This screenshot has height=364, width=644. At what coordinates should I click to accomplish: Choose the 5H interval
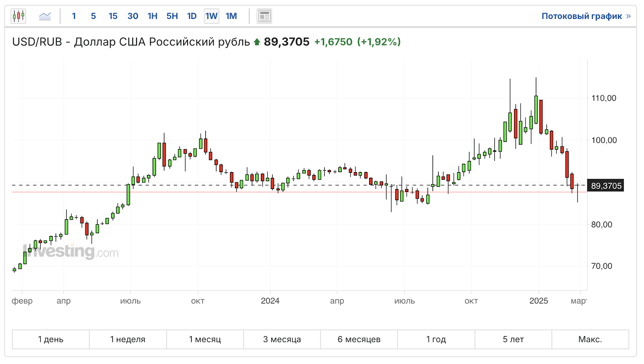pos(172,16)
